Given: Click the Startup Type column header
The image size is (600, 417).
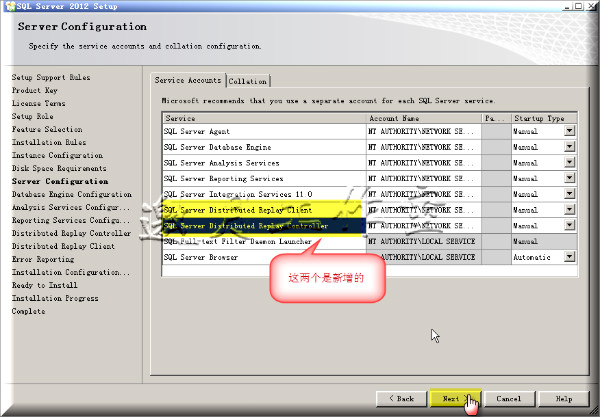Looking at the screenshot, I should (x=544, y=118).
